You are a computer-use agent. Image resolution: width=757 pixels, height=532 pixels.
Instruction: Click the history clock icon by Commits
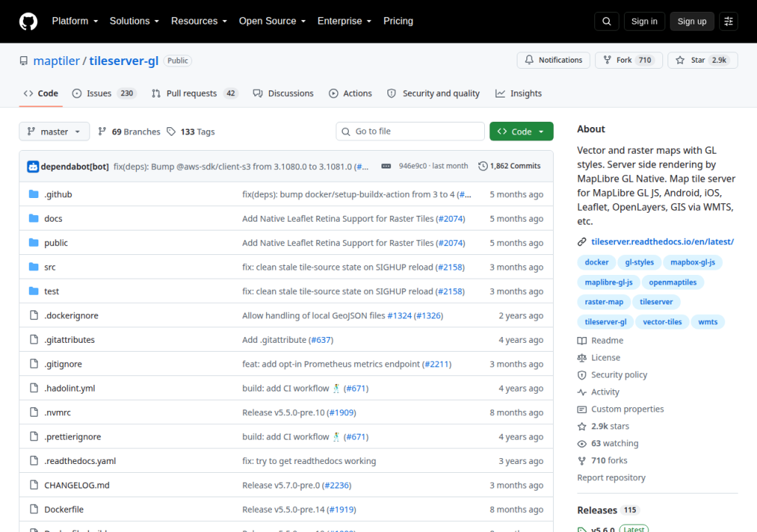pos(483,166)
